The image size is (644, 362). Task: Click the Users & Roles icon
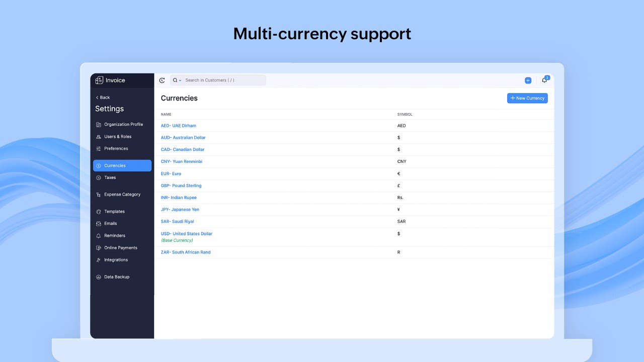tap(99, 137)
